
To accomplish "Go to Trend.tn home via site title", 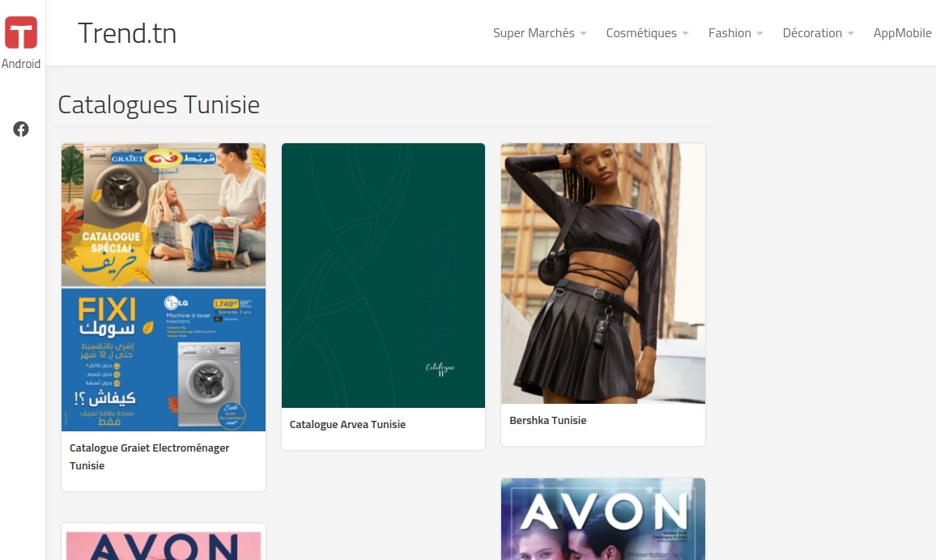I will pos(127,33).
